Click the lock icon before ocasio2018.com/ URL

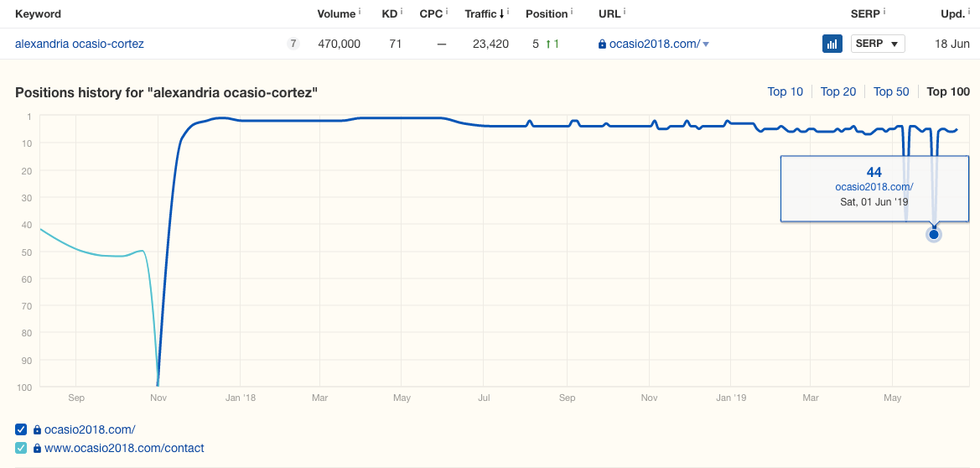(602, 44)
